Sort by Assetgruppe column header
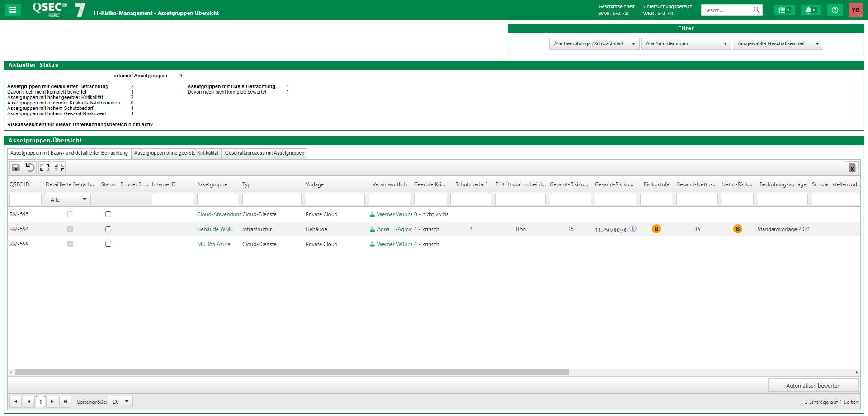 click(212, 184)
